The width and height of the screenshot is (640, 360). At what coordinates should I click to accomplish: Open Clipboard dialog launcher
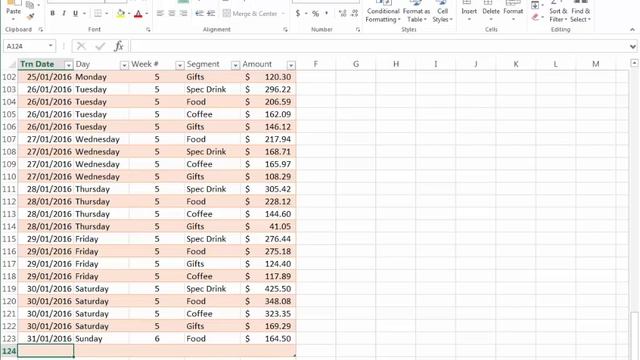[x=40, y=29]
